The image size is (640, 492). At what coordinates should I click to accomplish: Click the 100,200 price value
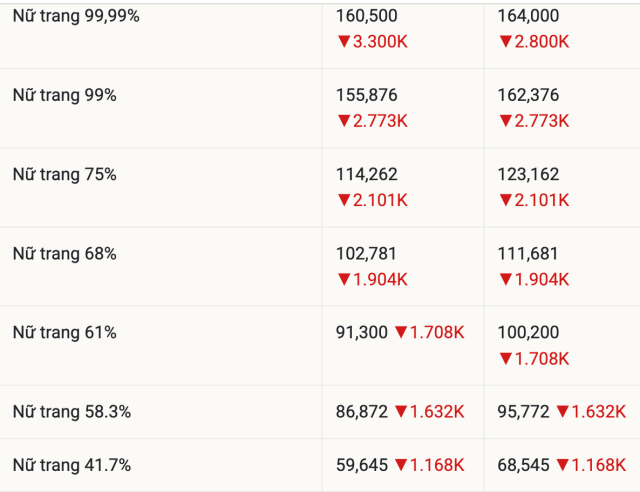point(527,332)
